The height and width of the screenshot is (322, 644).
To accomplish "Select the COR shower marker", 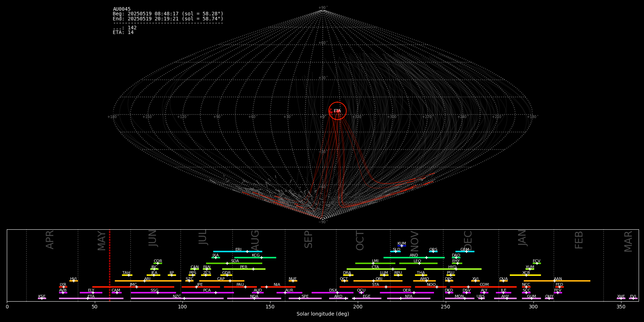I will (158, 263).
